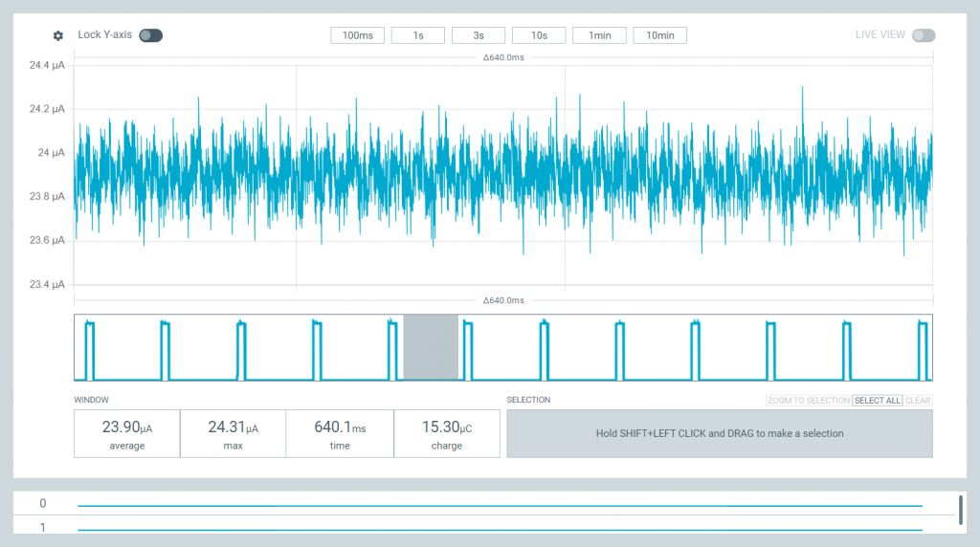The image size is (980, 547).
Task: Choose the 3s time window
Action: (479, 35)
